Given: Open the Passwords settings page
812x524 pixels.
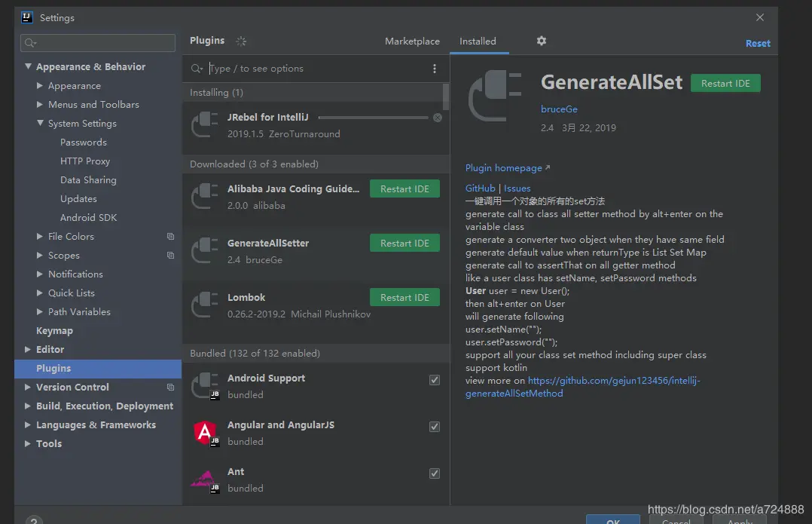Looking at the screenshot, I should 84,142.
